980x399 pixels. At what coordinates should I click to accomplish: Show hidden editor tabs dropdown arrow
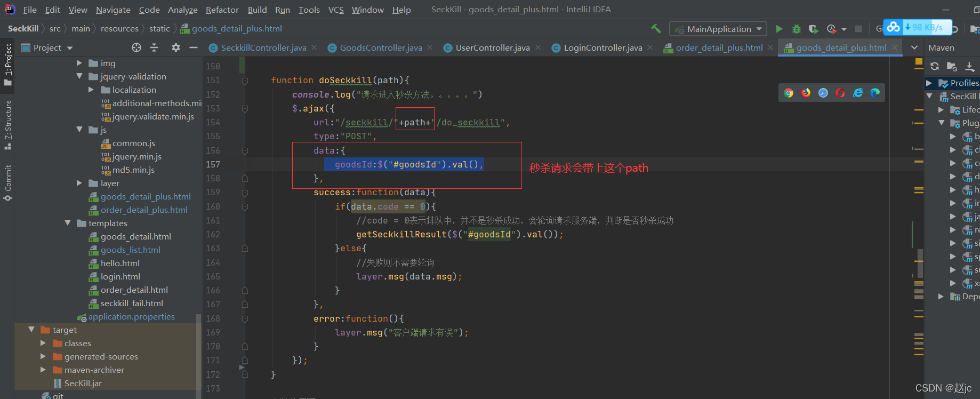914,47
